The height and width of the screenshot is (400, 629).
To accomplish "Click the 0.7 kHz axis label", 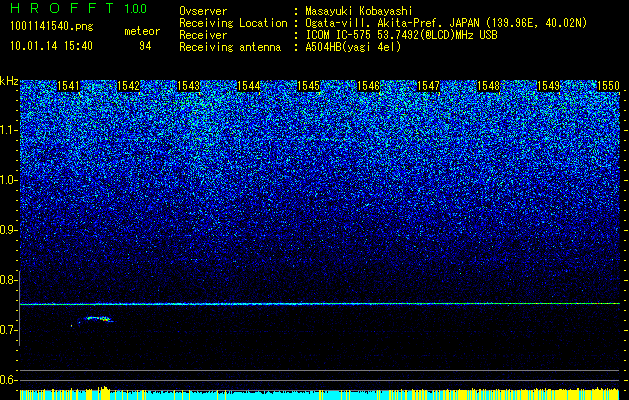I will click(8, 330).
